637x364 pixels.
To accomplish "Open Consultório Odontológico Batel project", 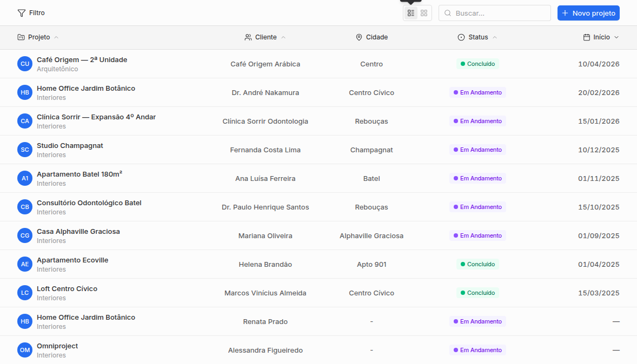I will [89, 203].
